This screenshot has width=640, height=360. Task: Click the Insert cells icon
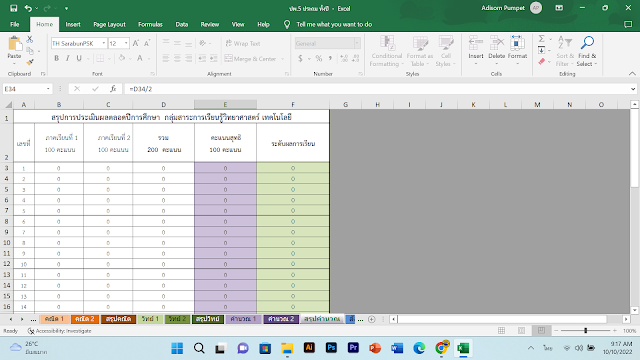click(x=476, y=43)
